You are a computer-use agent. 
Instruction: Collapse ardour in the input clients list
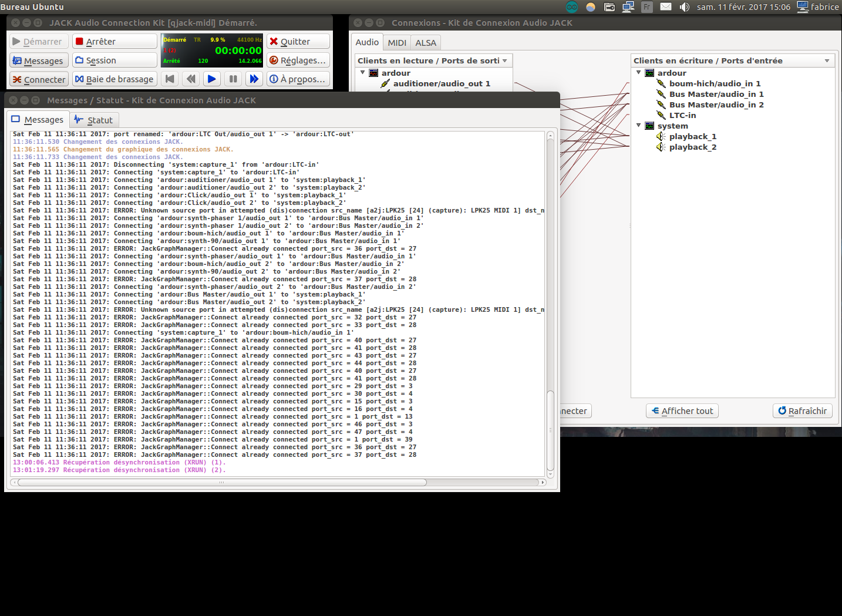pos(638,73)
